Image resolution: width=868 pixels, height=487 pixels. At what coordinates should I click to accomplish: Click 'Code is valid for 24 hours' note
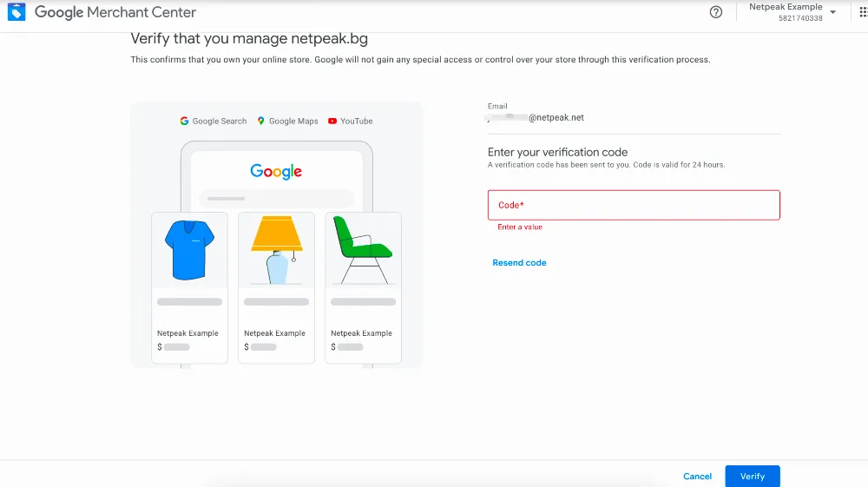click(x=679, y=165)
